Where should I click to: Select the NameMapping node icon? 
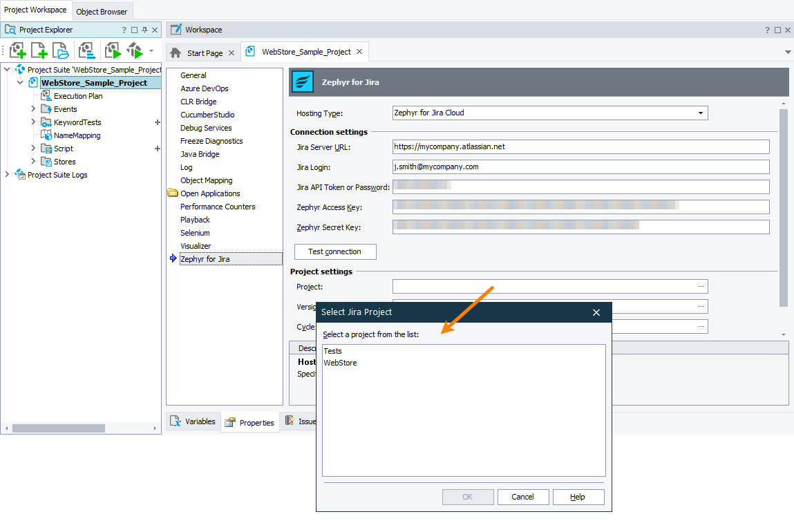[47, 135]
